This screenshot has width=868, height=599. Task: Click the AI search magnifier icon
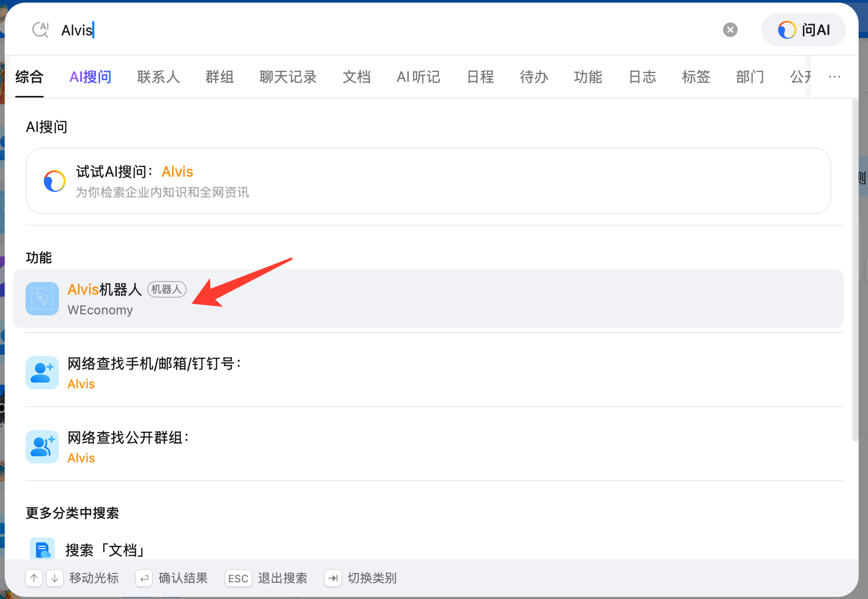tap(41, 30)
